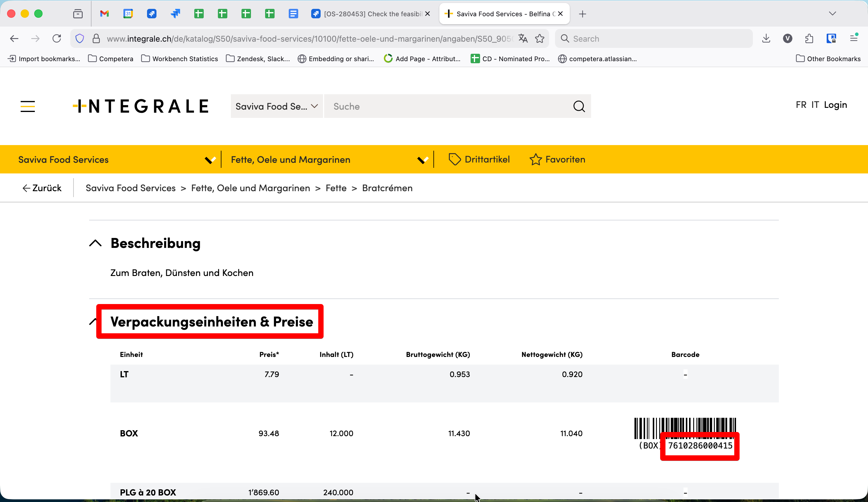Viewport: 868px width, 502px height.
Task: Switch language to FR
Action: click(x=801, y=105)
